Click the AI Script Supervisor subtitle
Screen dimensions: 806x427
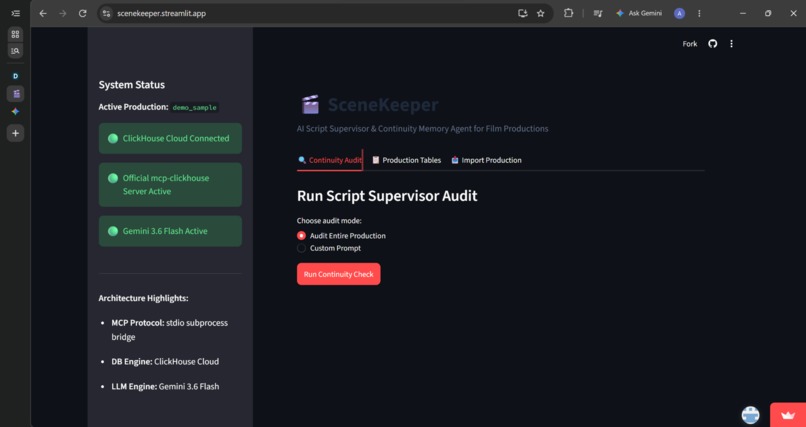coord(423,128)
